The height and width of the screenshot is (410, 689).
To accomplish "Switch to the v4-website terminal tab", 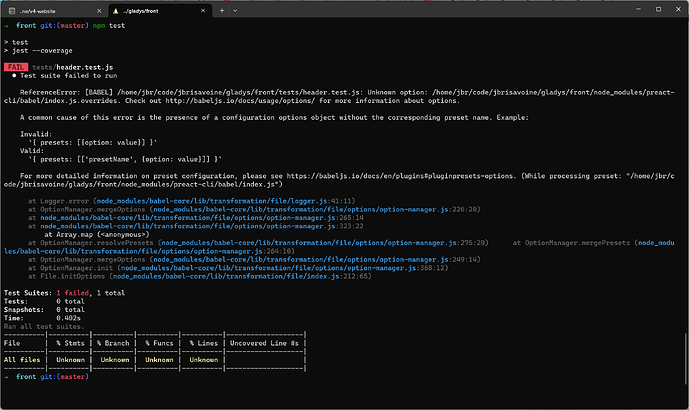I will (x=55, y=11).
